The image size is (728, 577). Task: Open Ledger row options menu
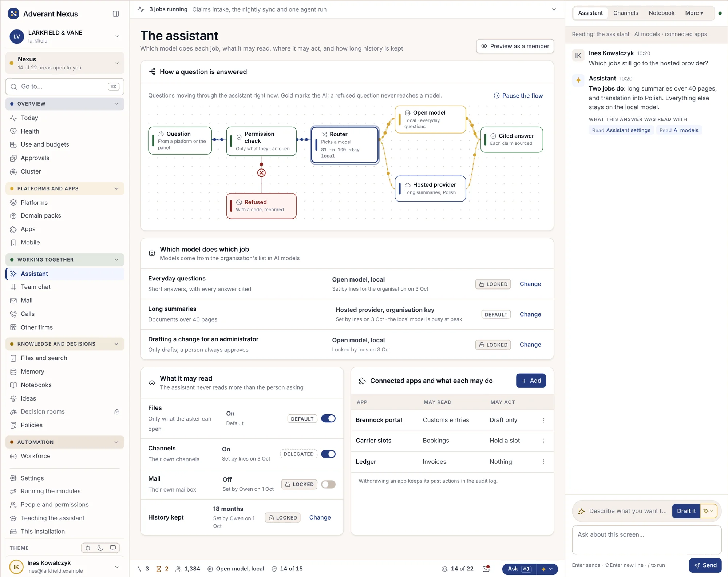tap(543, 462)
